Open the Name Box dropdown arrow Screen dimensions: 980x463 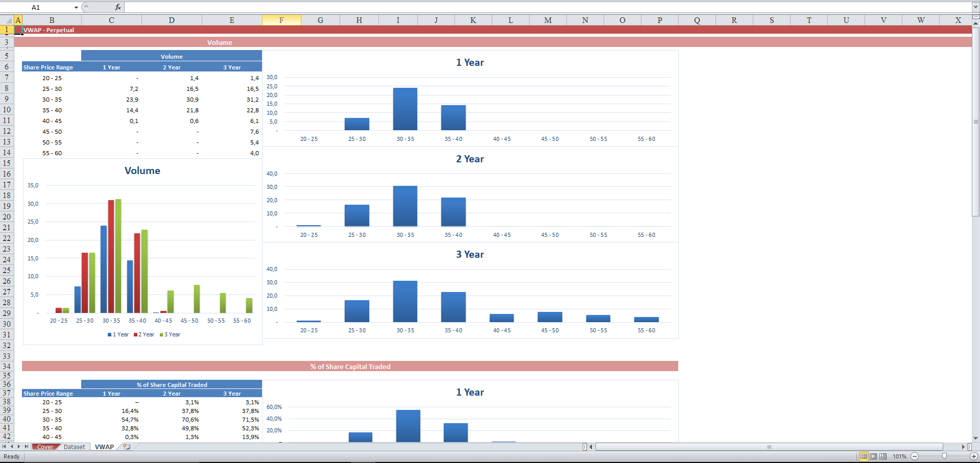76,7
